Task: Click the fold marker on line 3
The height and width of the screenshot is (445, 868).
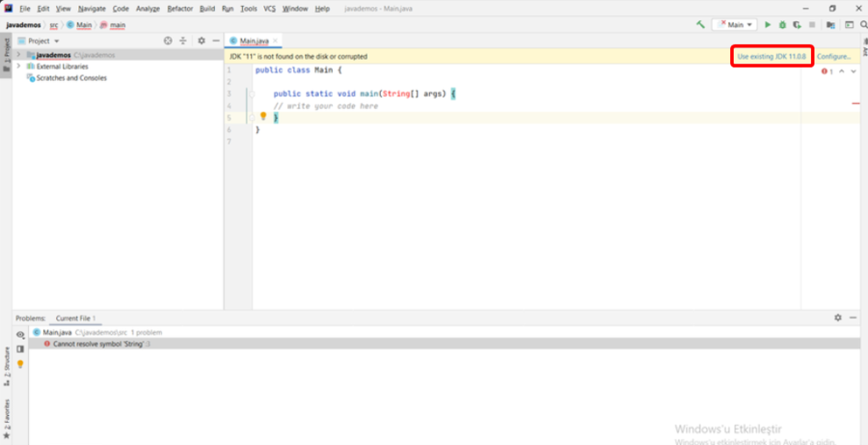Action: click(253, 95)
